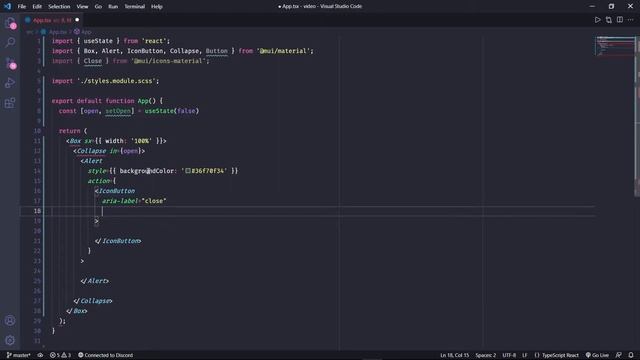Image resolution: width=640 pixels, height=360 pixels.
Task: Click the closing '</Alert>' tag
Action: pyautogui.click(x=95, y=281)
